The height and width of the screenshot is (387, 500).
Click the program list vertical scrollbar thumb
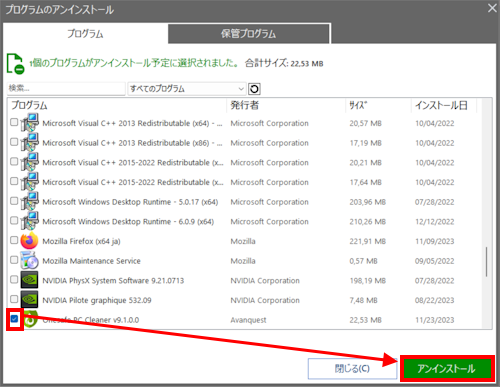tap(486, 262)
